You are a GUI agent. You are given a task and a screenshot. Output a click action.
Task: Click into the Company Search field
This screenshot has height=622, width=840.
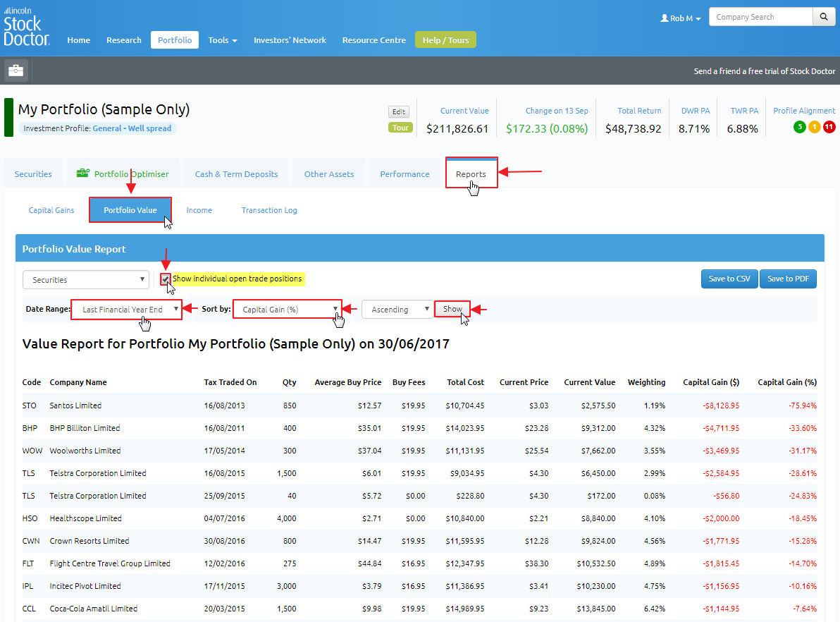tap(760, 17)
